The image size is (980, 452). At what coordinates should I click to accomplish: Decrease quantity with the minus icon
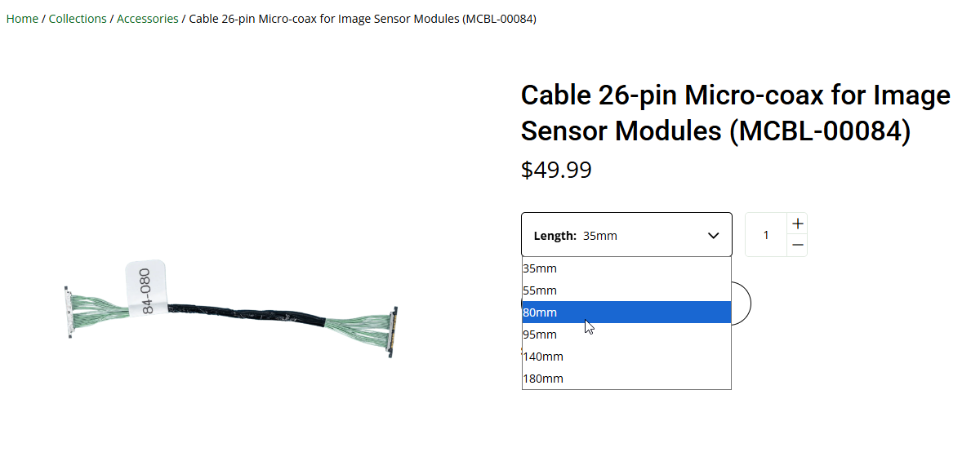798,245
